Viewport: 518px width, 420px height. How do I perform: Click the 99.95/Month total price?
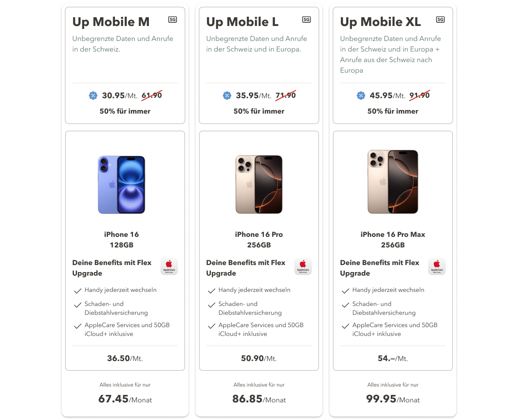393,399
